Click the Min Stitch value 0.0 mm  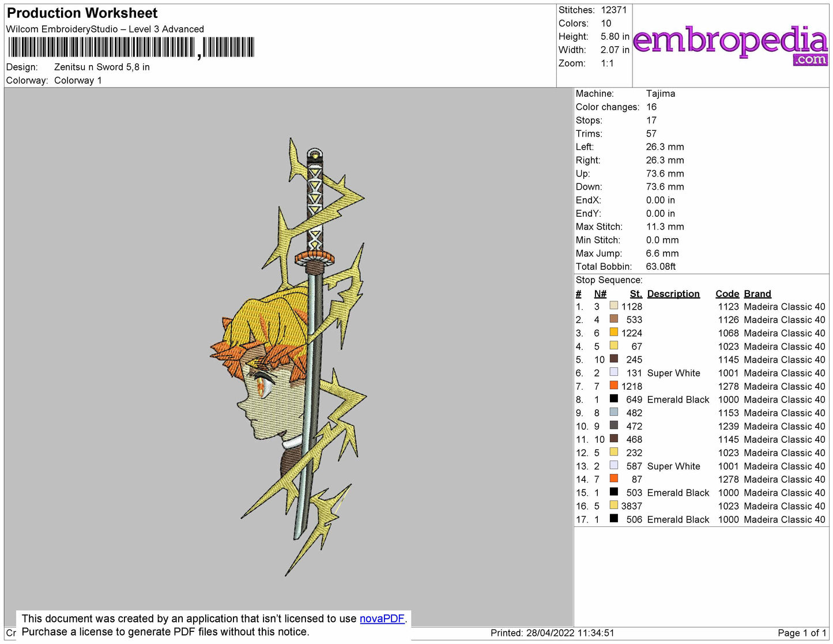(662, 240)
